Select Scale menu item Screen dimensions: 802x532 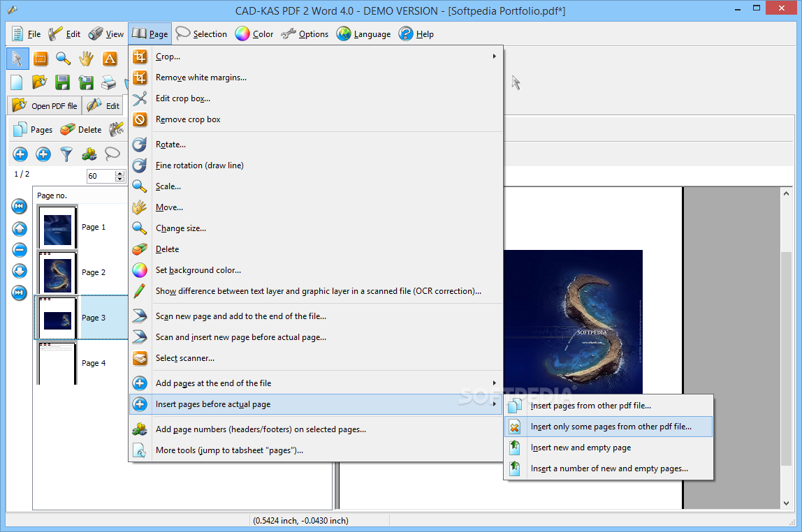pos(316,186)
